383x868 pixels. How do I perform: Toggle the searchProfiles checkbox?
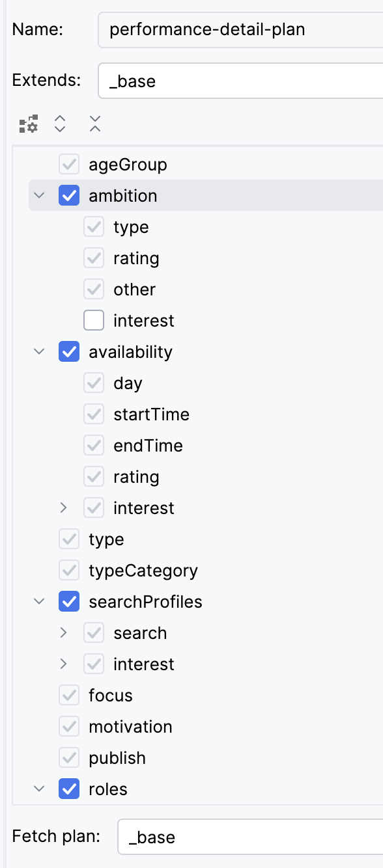coord(69,602)
